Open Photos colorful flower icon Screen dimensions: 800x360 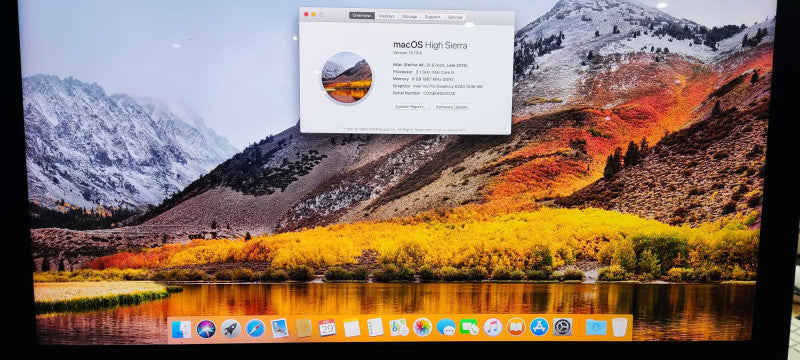422,327
